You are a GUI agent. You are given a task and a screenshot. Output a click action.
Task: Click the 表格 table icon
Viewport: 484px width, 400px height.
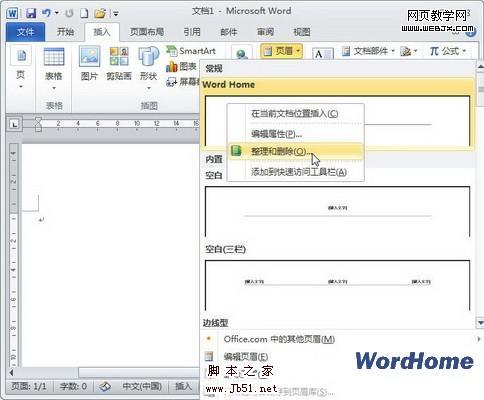pos(54,56)
